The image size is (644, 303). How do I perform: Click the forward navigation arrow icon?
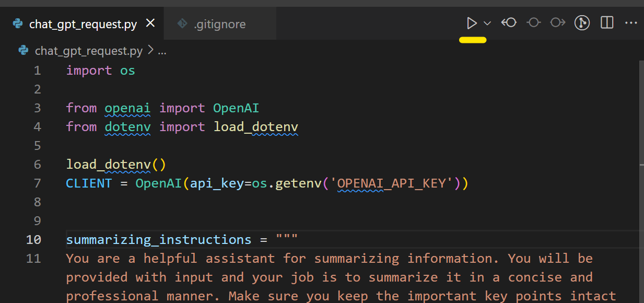coord(557,22)
